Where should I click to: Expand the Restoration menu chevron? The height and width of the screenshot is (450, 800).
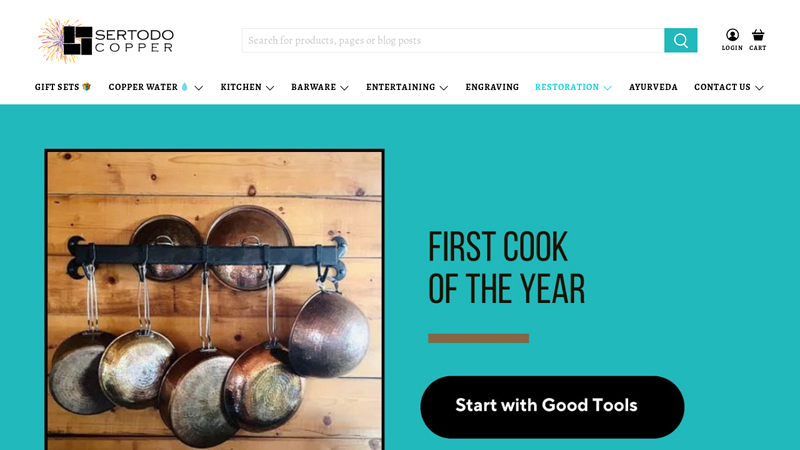point(607,88)
